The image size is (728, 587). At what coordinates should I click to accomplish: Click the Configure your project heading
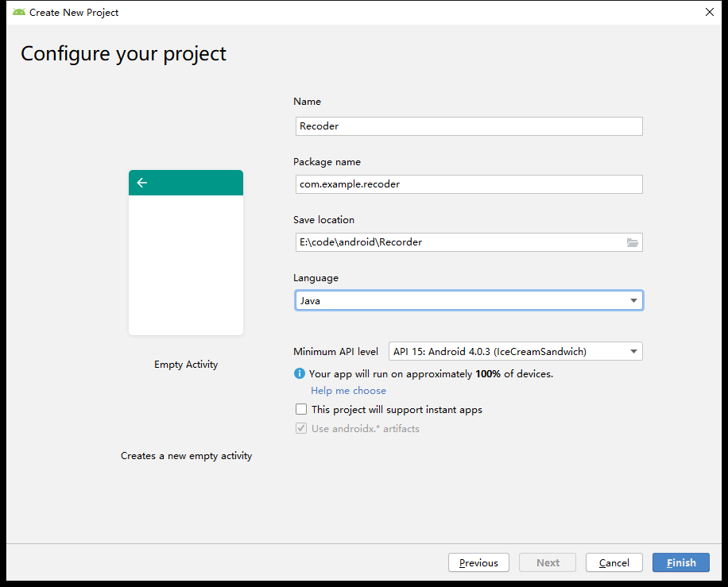[123, 53]
